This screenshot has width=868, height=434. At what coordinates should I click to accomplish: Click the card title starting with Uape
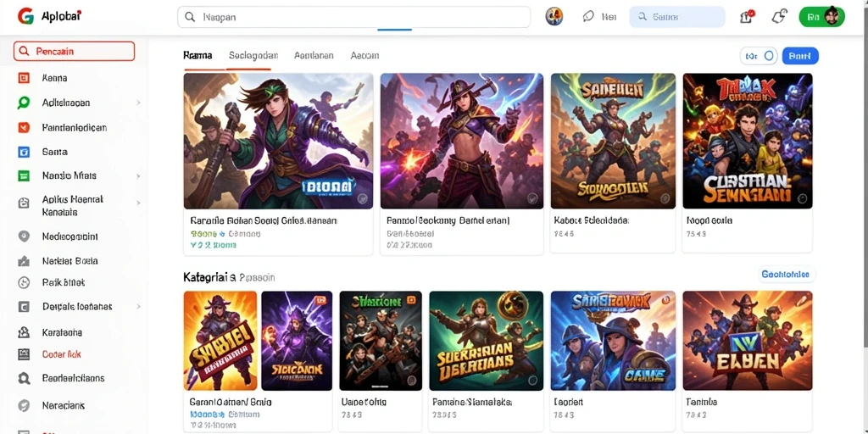pyautogui.click(x=364, y=402)
